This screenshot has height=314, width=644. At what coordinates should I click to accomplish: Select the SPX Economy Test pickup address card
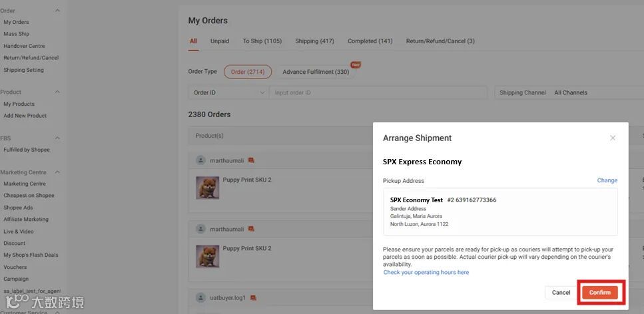[500, 212]
